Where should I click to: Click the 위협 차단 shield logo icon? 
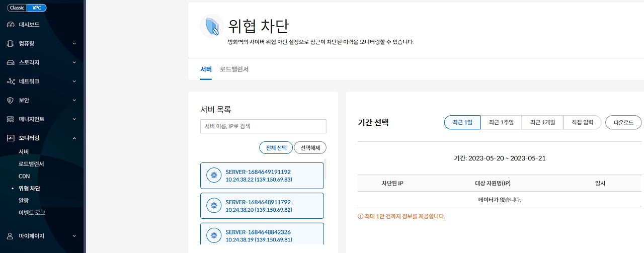coord(212,26)
